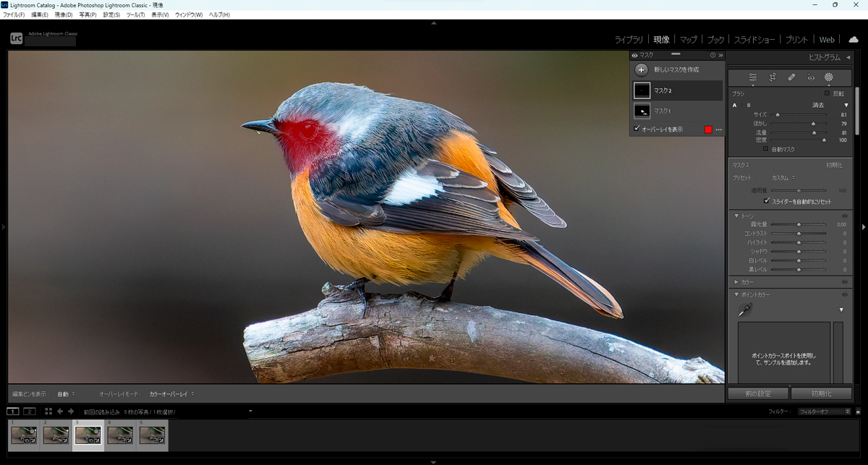
Task: Pick the Point Color eyedropper tool
Action: click(x=745, y=310)
